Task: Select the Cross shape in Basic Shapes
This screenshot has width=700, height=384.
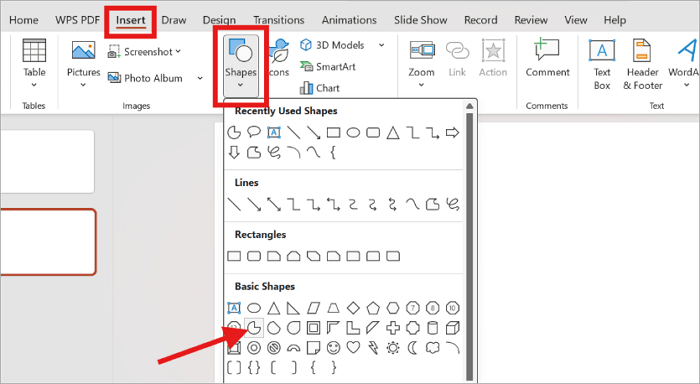Action: pos(393,328)
